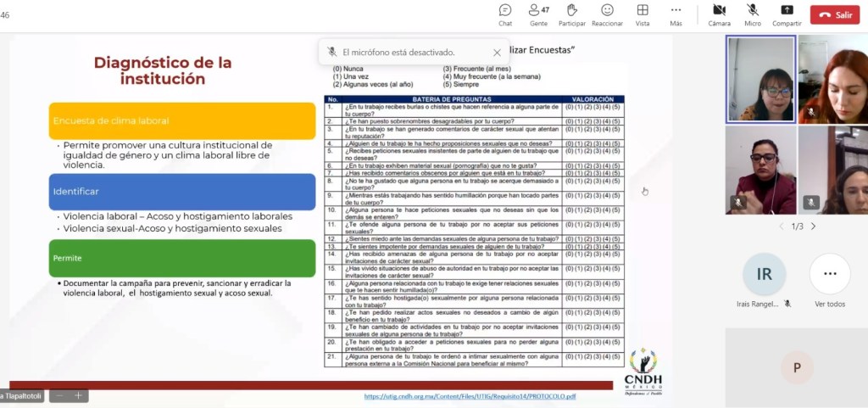Viewport: 868px width, 408px height.
Task: Dismiss the microphone deactivated notification
Action: 497,53
